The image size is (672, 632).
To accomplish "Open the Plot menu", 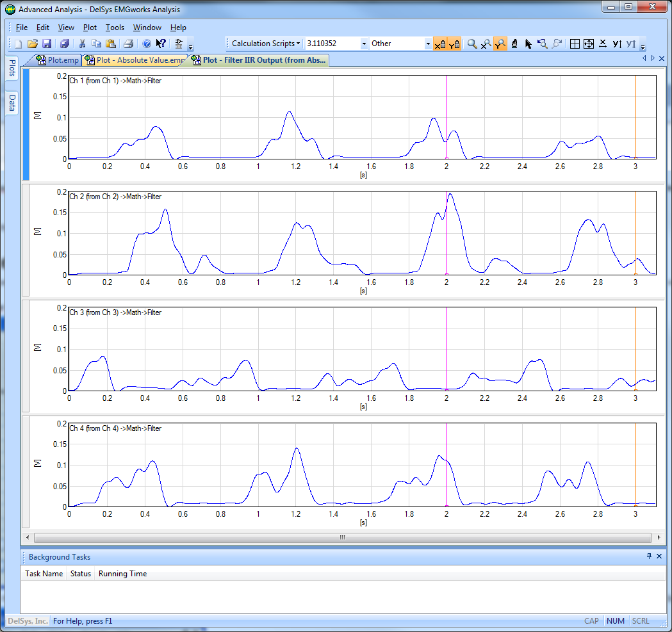I will pos(90,28).
